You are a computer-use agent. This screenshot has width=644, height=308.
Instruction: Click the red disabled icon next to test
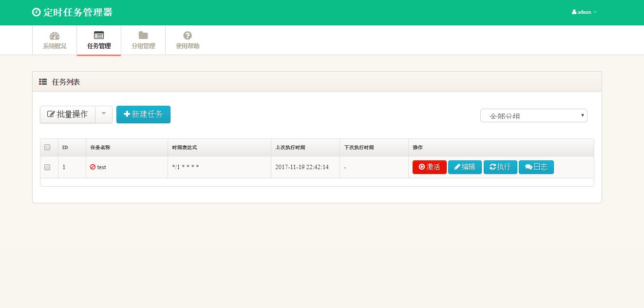tap(93, 167)
